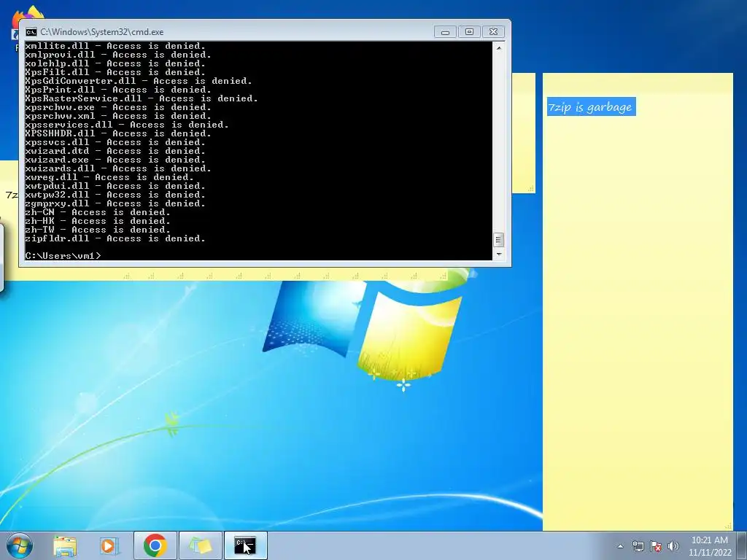Click the cmd vertical scrollbar thumb
The image size is (747, 560).
coord(498,239)
